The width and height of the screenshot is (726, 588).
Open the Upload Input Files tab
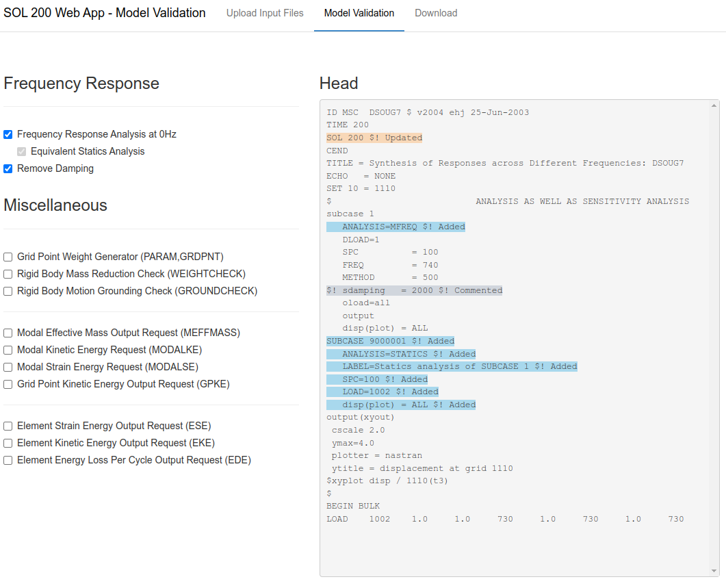tap(265, 13)
